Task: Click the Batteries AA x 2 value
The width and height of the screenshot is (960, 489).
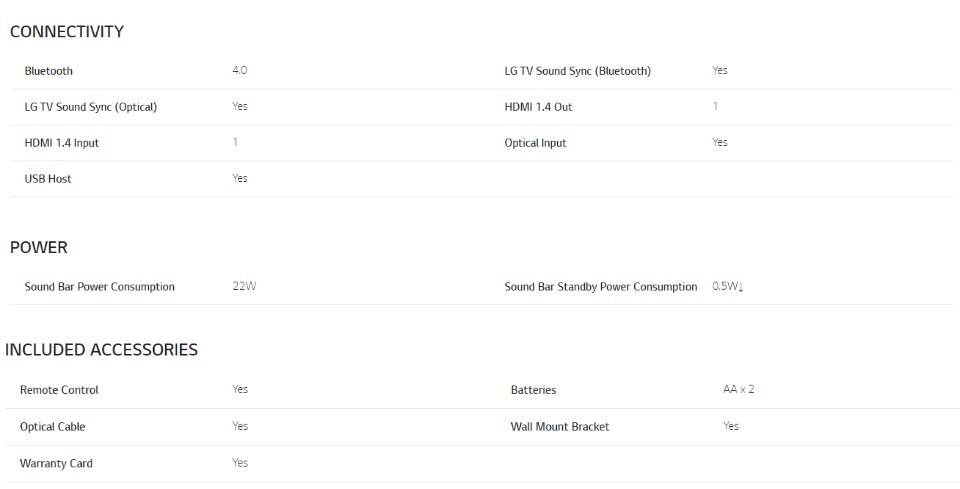Action: pyautogui.click(x=738, y=389)
